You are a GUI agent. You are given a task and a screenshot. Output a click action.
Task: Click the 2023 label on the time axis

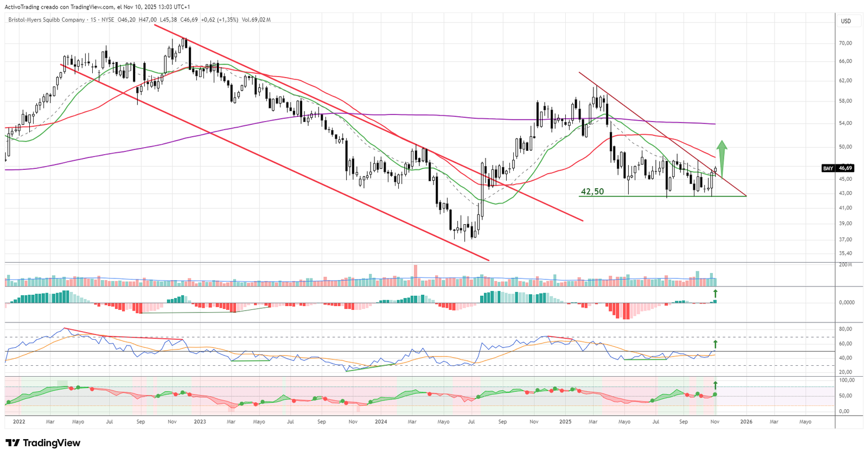coord(200,422)
